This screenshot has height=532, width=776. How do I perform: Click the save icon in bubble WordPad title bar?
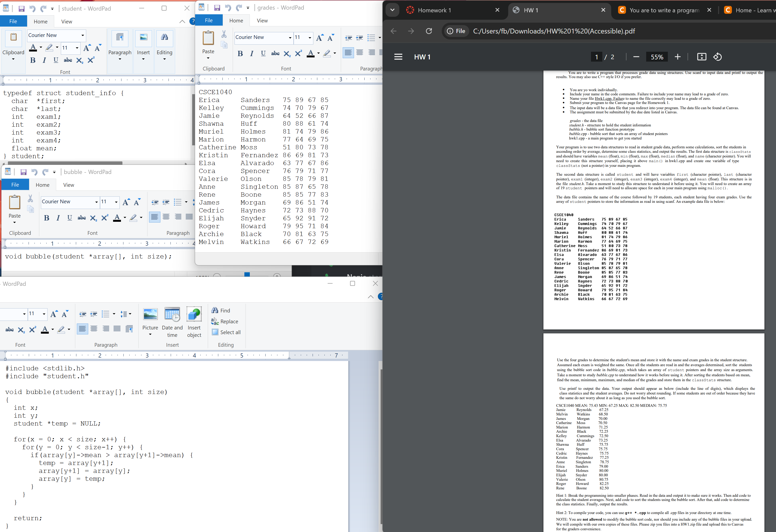click(23, 172)
